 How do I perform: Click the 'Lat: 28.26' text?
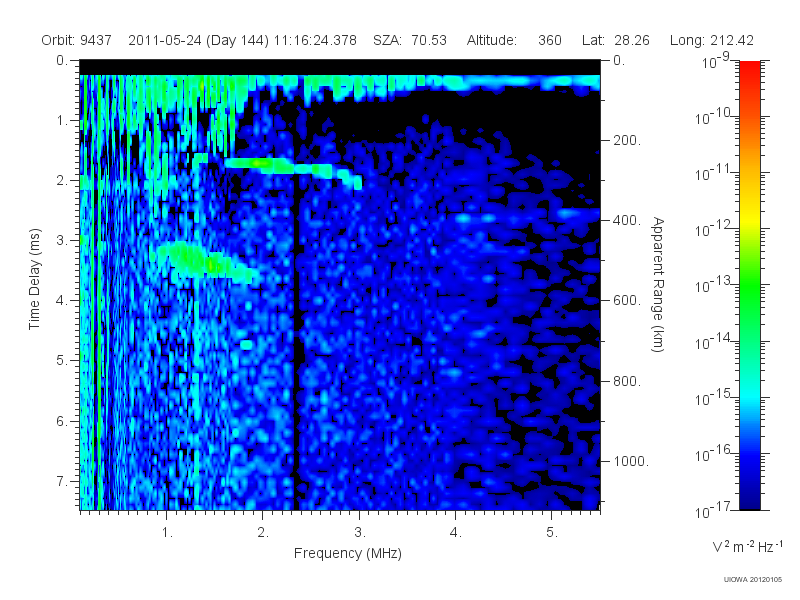pyautogui.click(x=616, y=40)
